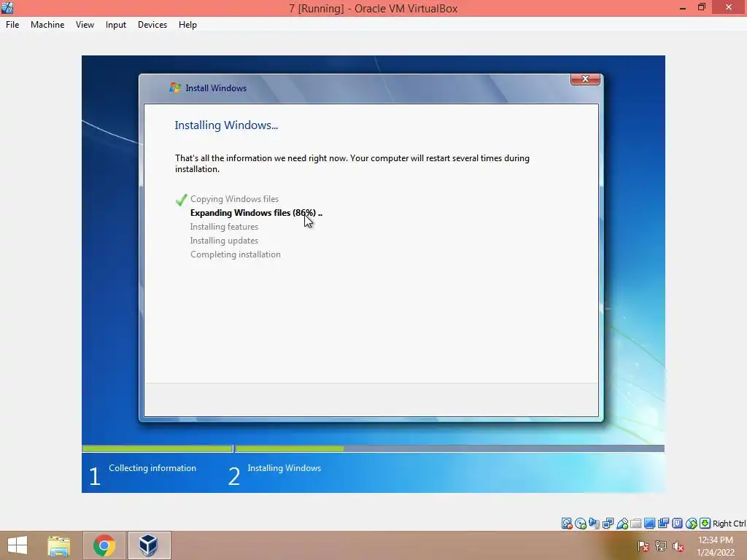This screenshot has height=560, width=747.
Task: Click the network tray icon
Action: tap(661, 546)
